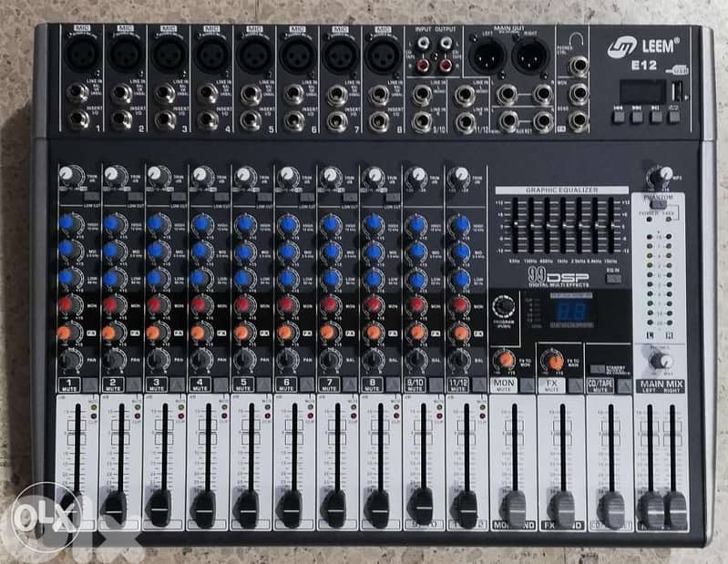Click the channel 6 orange FX knob
Screen dimensions: 728x564
tap(286, 333)
